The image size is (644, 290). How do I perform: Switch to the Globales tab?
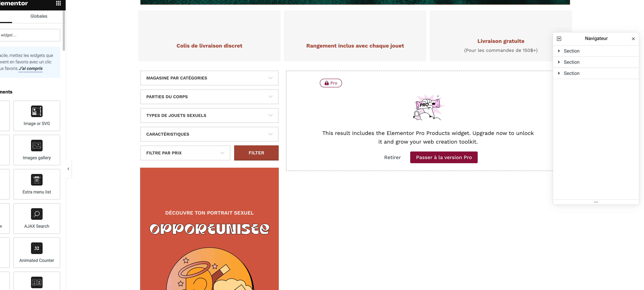click(x=39, y=16)
